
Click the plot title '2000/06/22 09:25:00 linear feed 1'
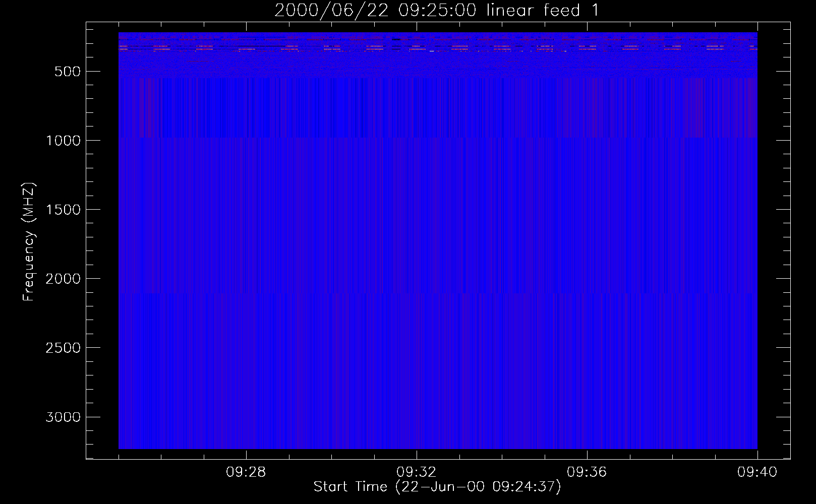click(437, 10)
